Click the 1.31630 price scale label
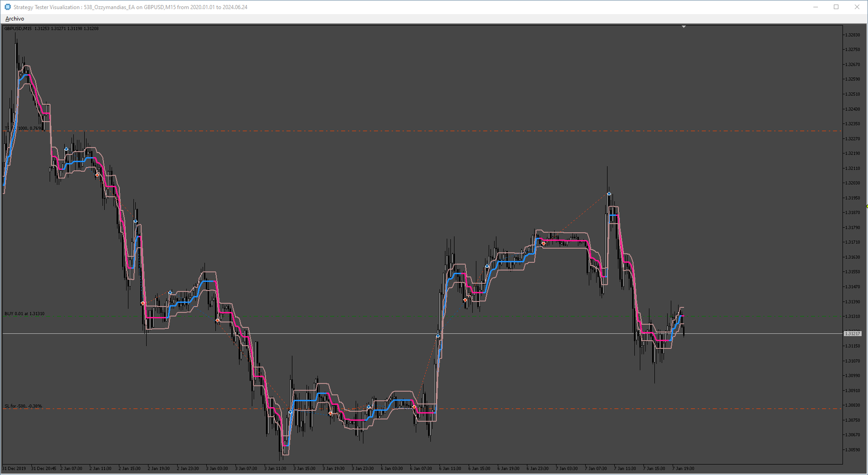This screenshot has width=868, height=475. tap(853, 257)
